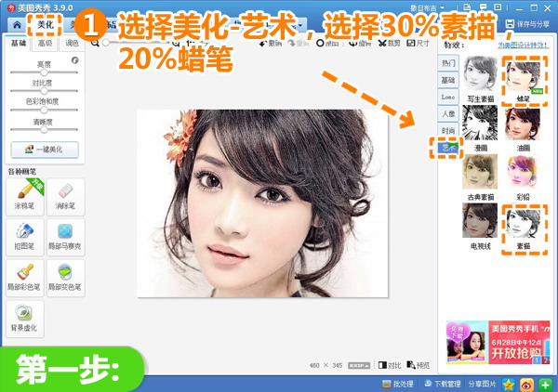Open the message bubble icon in title bar
This screenshot has height=392, width=558.
coord(483,7)
